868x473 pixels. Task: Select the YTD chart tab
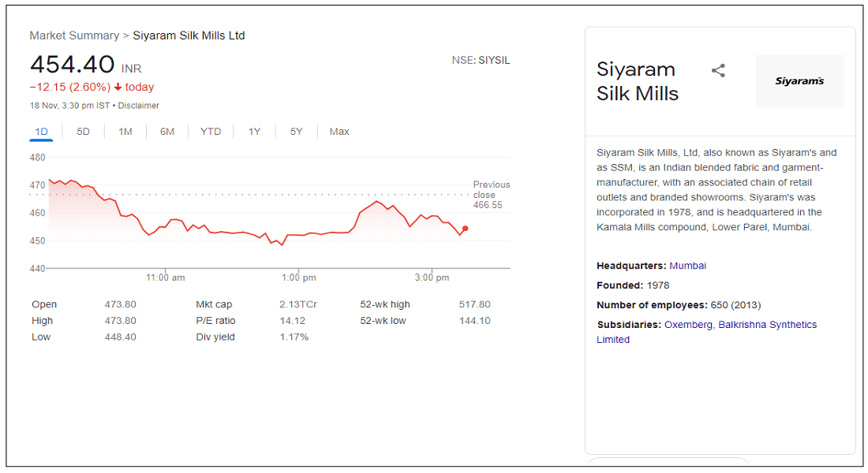coord(211,132)
